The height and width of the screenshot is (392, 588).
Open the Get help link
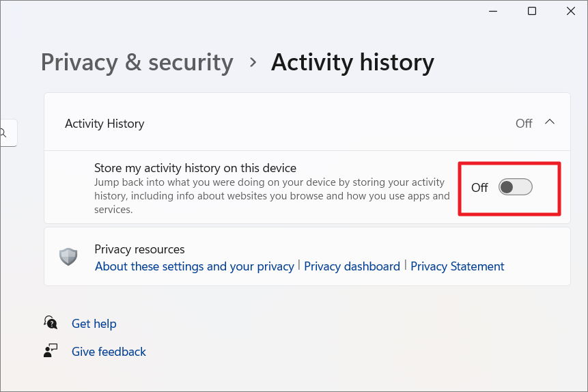tap(94, 324)
